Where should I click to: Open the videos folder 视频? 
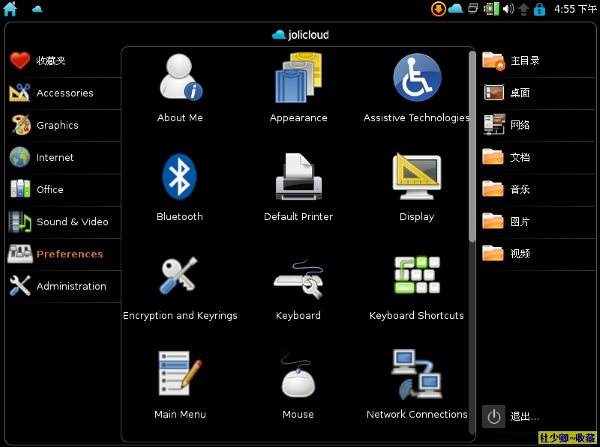click(538, 253)
